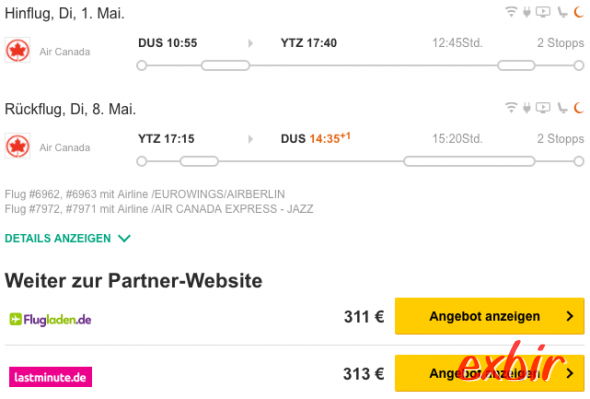Click the green chevron beside DETAILS ANZEIGEN
Screen dimensions: 590x399
click(x=124, y=238)
